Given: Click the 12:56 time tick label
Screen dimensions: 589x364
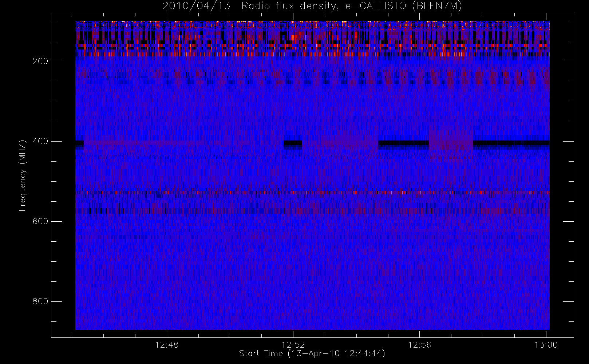Looking at the screenshot, I should click(420, 345).
